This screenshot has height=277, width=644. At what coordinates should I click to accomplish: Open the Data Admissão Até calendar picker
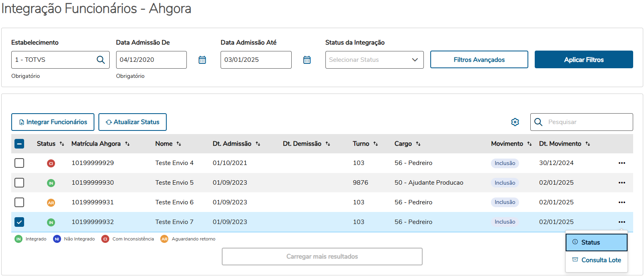pos(307,60)
